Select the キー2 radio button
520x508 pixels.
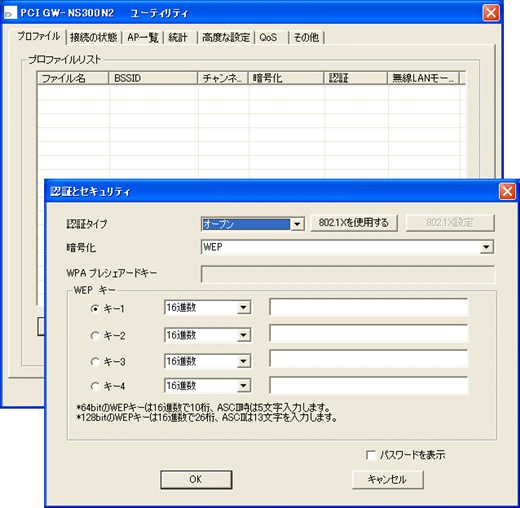click(x=95, y=335)
